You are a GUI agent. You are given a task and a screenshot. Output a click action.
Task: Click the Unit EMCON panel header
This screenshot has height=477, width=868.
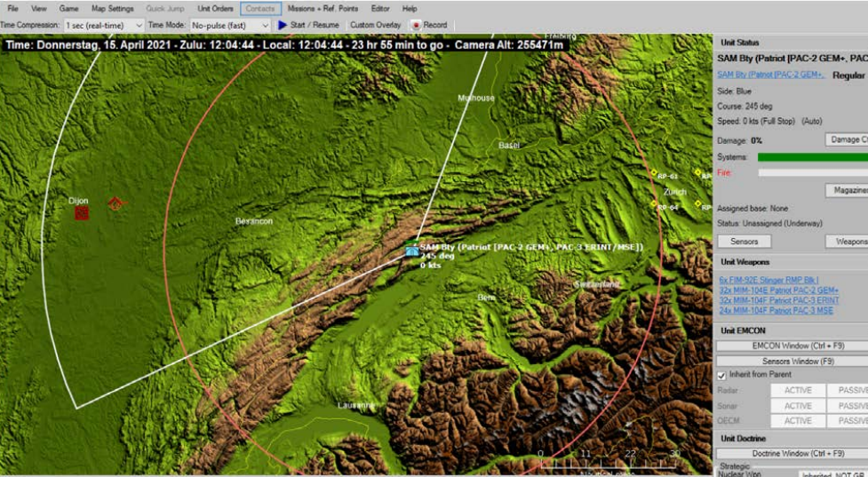click(743, 330)
